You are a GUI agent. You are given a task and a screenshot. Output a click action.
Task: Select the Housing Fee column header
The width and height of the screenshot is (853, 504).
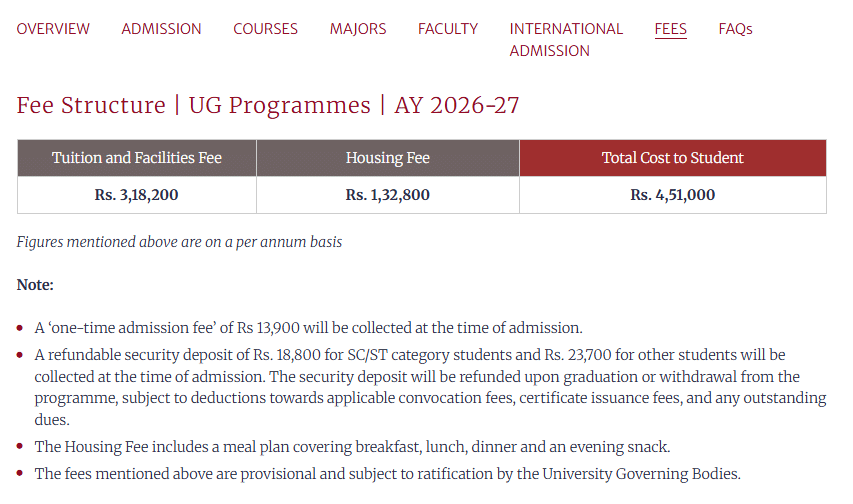tap(388, 158)
